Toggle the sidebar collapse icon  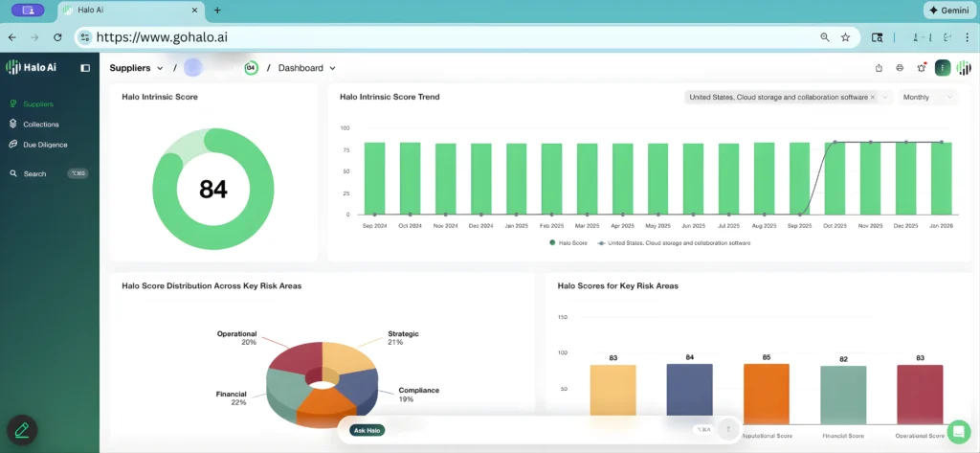tap(85, 68)
